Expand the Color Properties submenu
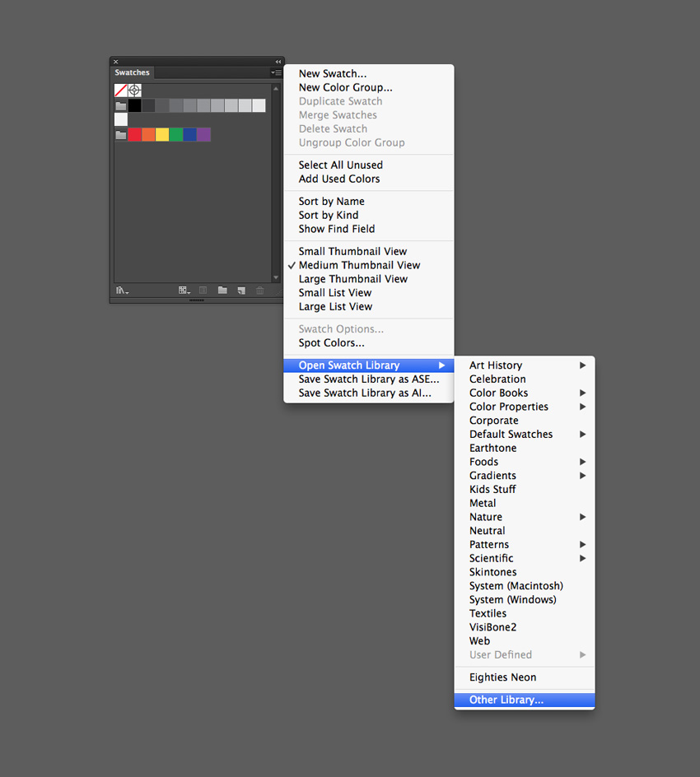The width and height of the screenshot is (700, 777). 525,407
